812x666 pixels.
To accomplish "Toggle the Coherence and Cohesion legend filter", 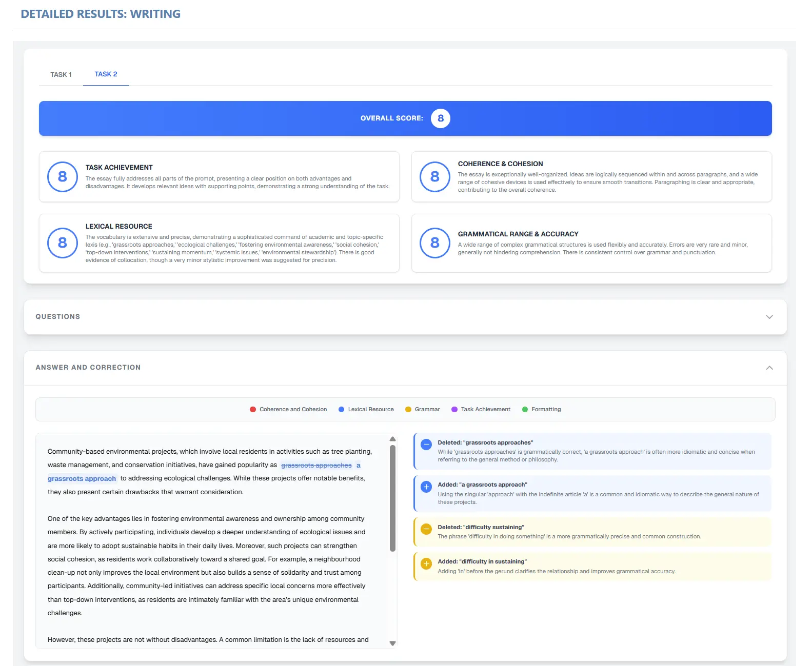I will 288,409.
